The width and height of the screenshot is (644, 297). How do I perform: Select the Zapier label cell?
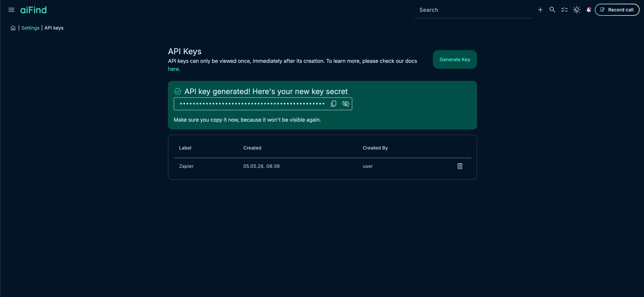186,166
